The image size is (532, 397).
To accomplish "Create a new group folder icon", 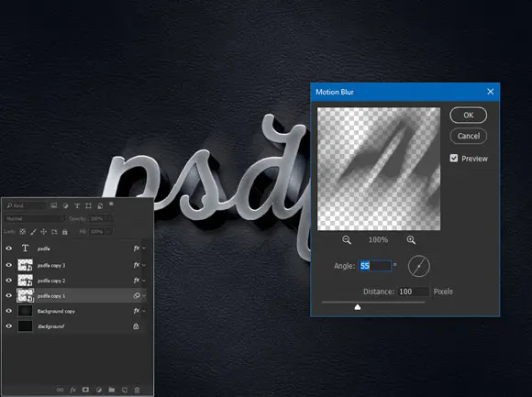I will pyautogui.click(x=112, y=390).
